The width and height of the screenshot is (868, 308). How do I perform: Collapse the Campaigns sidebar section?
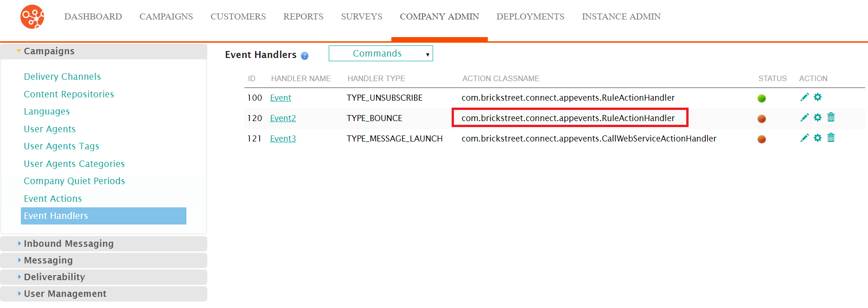(104, 51)
